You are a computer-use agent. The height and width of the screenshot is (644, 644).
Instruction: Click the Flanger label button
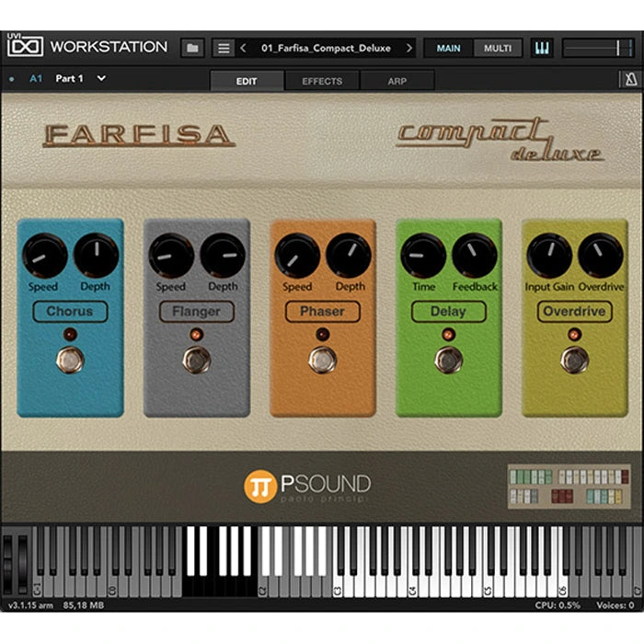tap(197, 311)
